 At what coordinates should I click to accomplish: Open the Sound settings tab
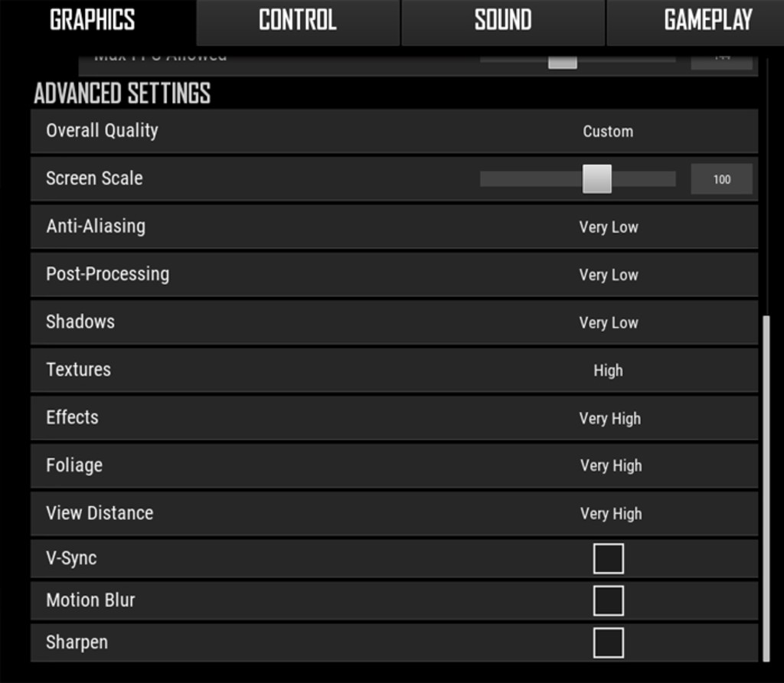pyautogui.click(x=503, y=22)
